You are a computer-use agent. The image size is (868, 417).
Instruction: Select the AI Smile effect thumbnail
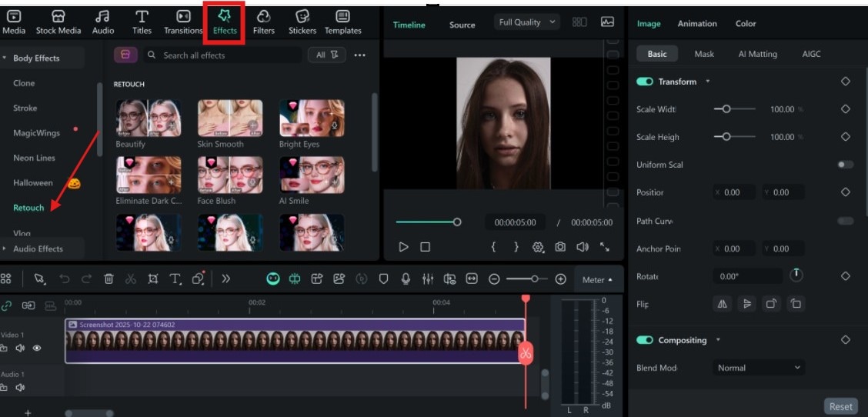312,175
